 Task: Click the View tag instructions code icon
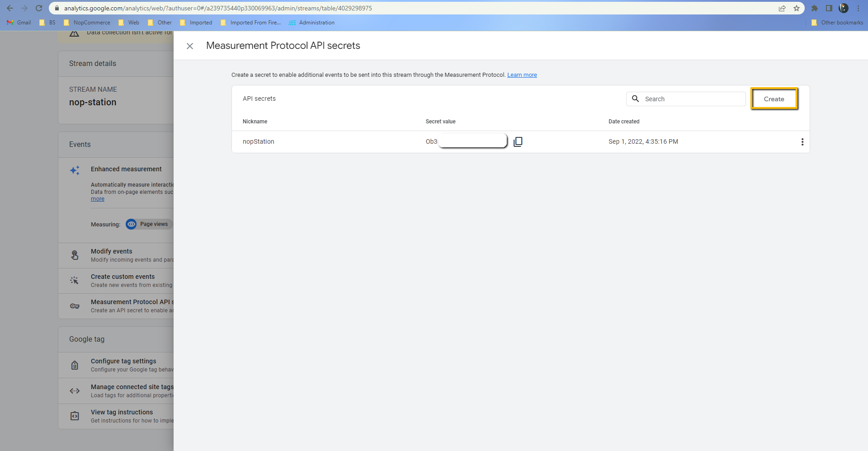75,416
